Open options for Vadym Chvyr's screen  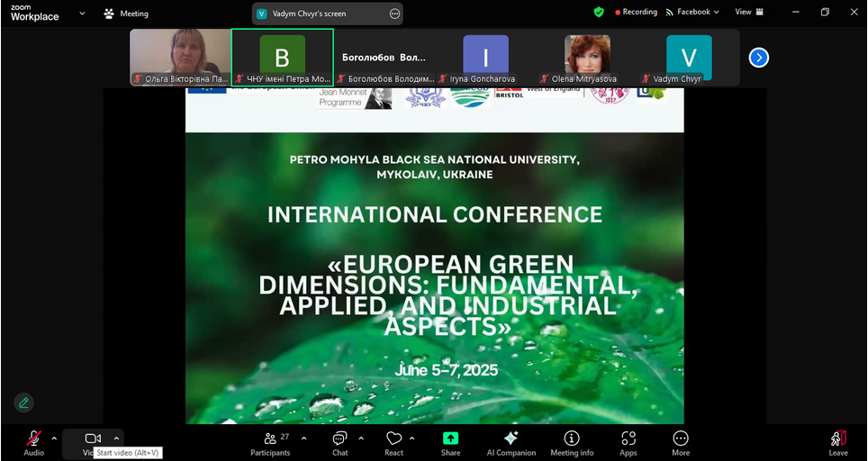click(x=394, y=14)
